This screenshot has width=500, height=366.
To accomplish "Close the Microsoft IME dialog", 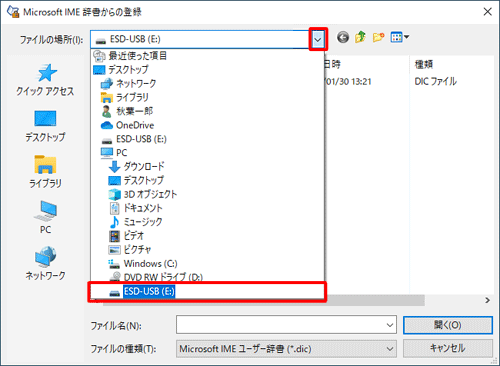I will [x=487, y=12].
